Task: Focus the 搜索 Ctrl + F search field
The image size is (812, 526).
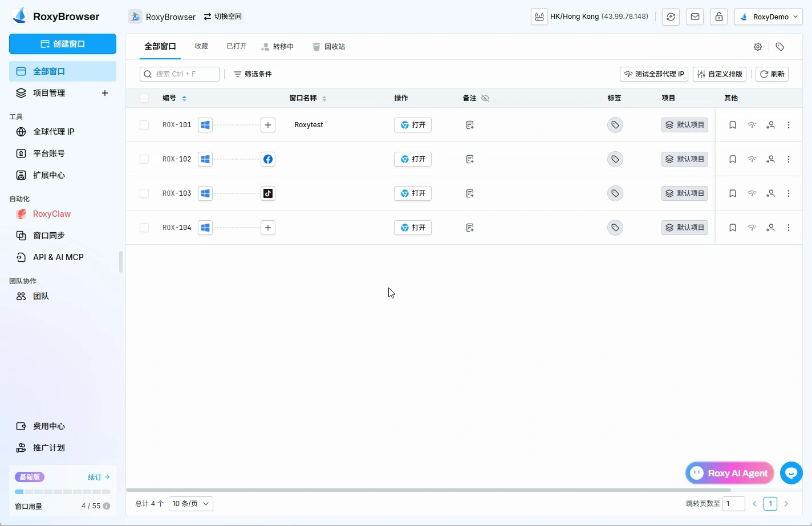Action: click(x=180, y=74)
